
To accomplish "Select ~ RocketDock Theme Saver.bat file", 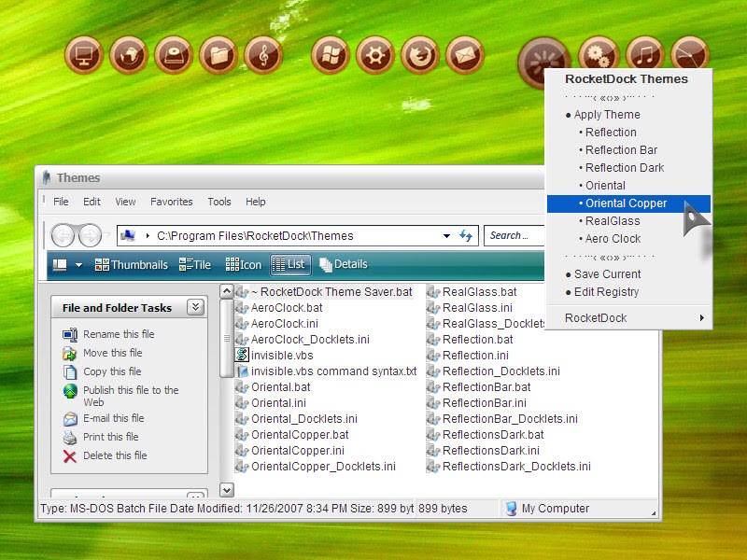I will [324, 292].
